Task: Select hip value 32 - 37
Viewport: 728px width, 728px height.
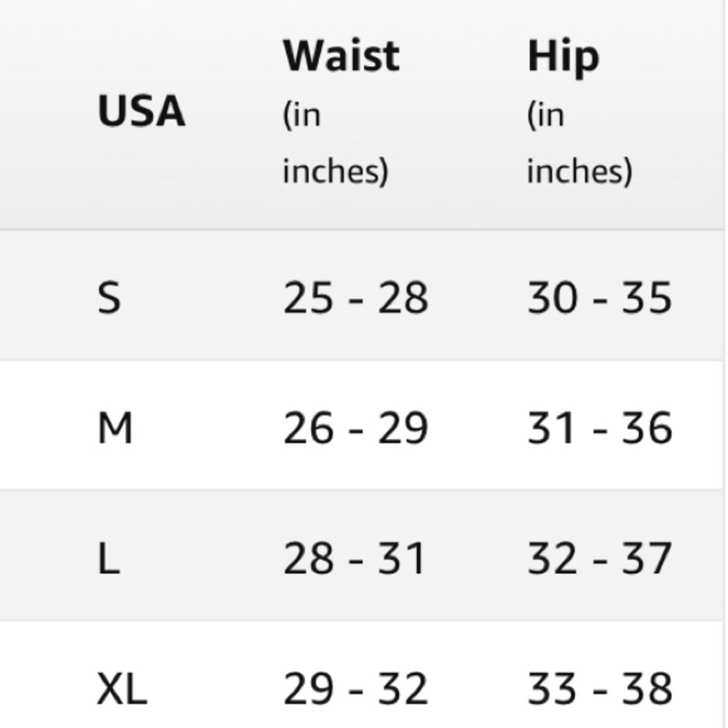Action: [599, 558]
